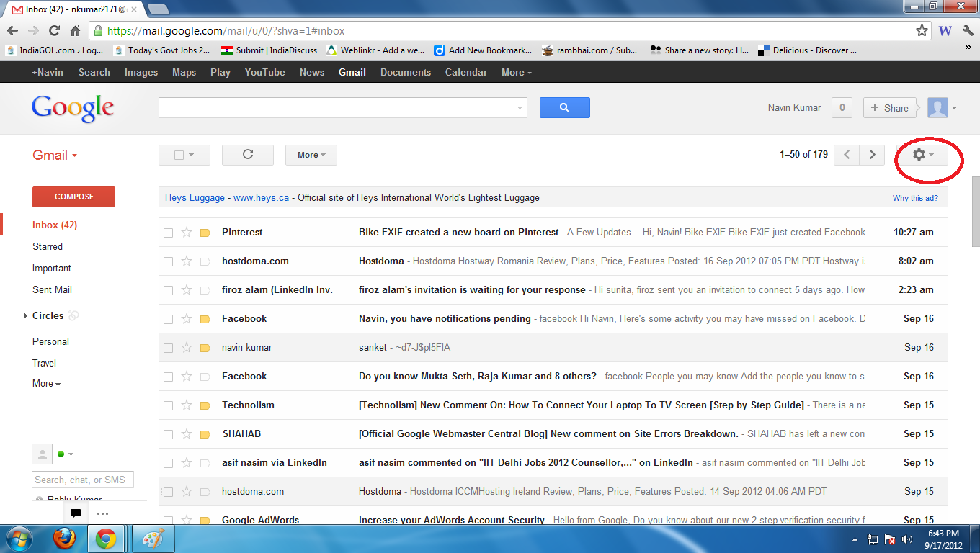Open the volume icon in system tray
Viewport: 980px width, 553px height.
tap(907, 538)
